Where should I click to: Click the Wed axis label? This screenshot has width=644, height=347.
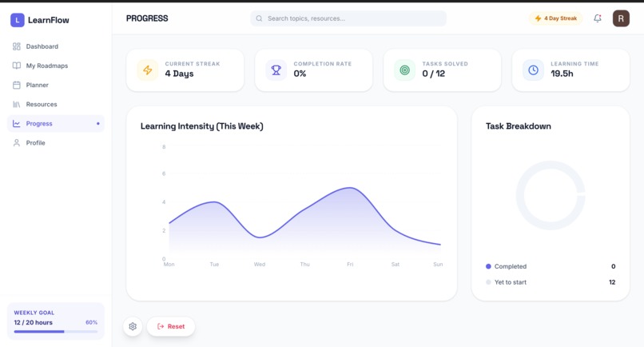point(260,265)
